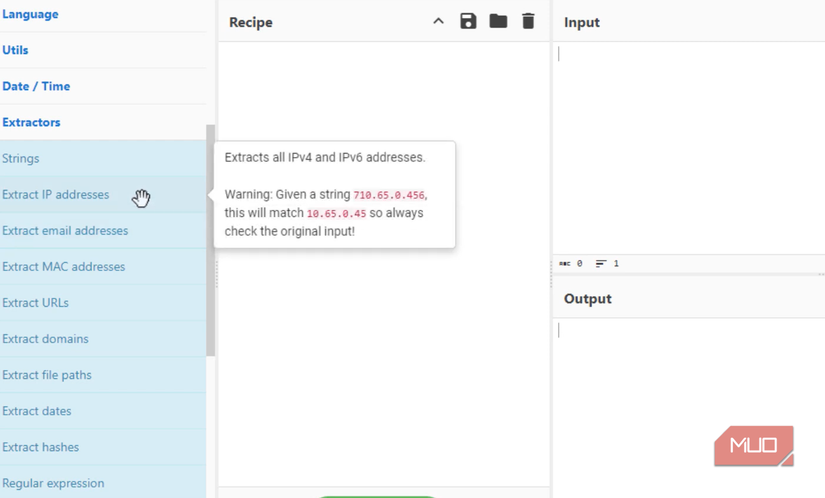The image size is (825, 498).
Task: Select Regular expression operation
Action: (103, 483)
